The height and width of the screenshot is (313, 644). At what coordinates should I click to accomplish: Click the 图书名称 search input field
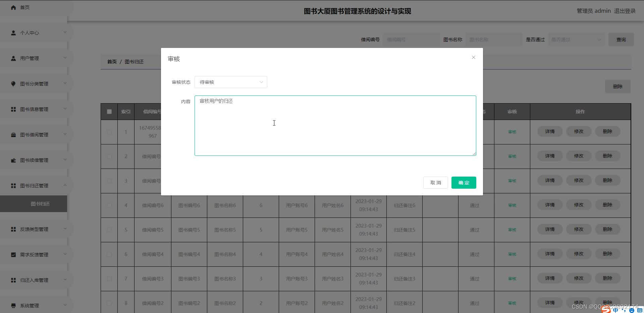494,40
